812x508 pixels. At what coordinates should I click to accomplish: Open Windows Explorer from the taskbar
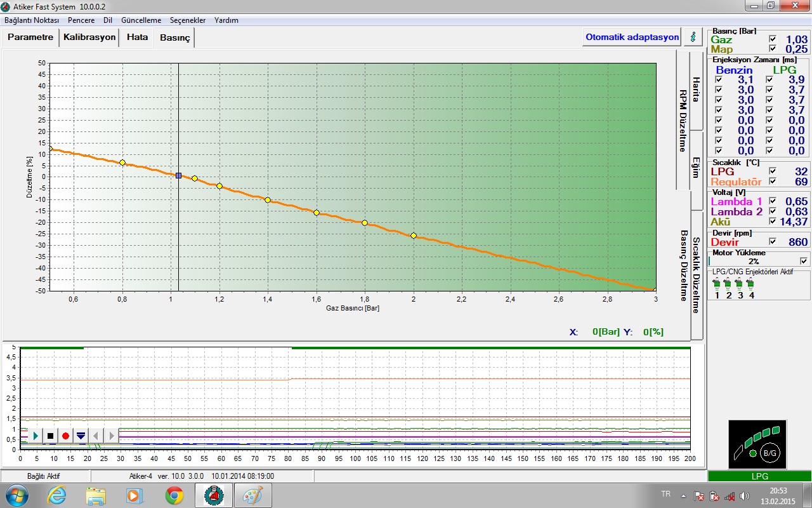point(96,495)
